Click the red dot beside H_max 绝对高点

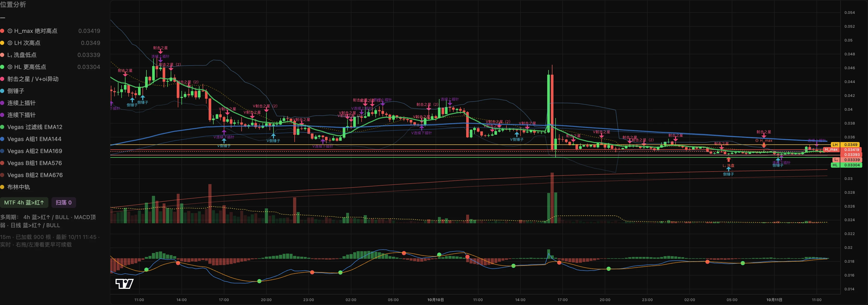2,31
